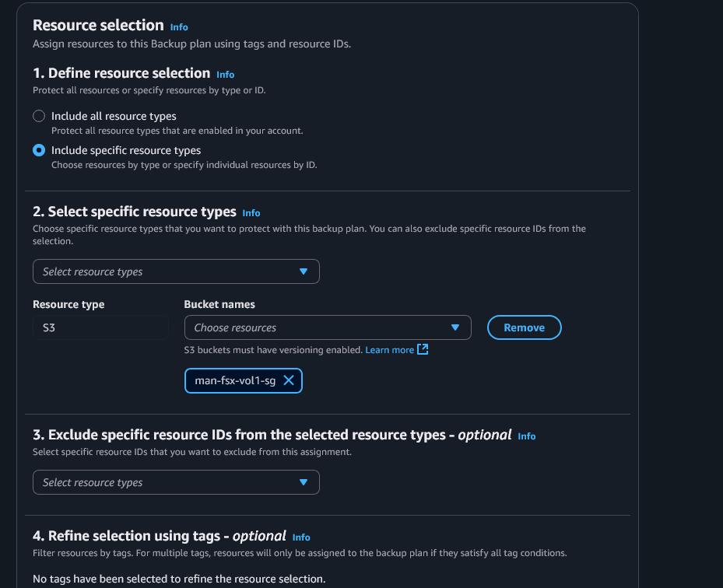Image resolution: width=723 pixels, height=588 pixels.
Task: Open Info link beside Refine selection using tags
Action: (x=301, y=537)
